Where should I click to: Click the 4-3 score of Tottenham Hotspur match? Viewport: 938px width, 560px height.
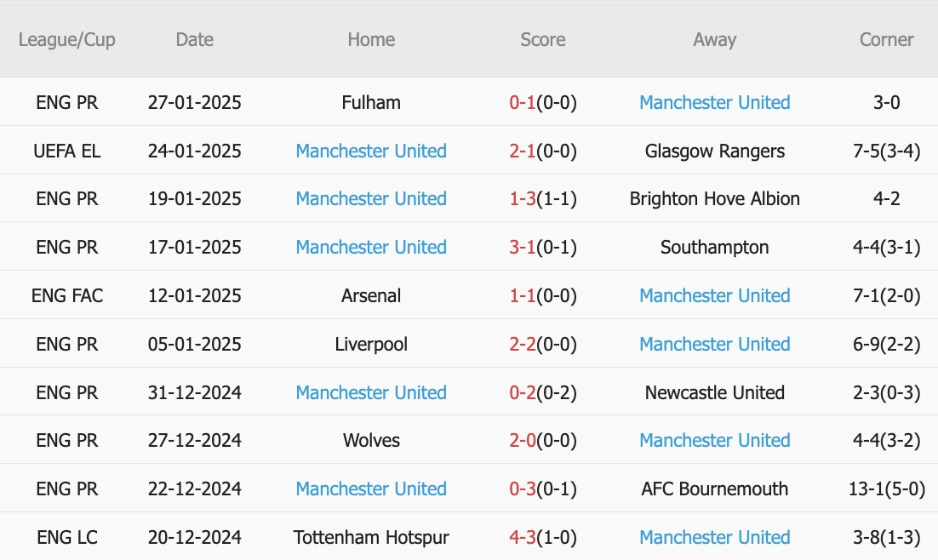pyautogui.click(x=523, y=537)
